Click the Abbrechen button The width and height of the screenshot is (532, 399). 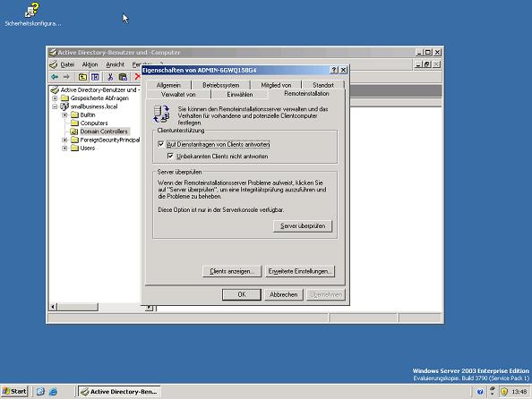(x=284, y=294)
